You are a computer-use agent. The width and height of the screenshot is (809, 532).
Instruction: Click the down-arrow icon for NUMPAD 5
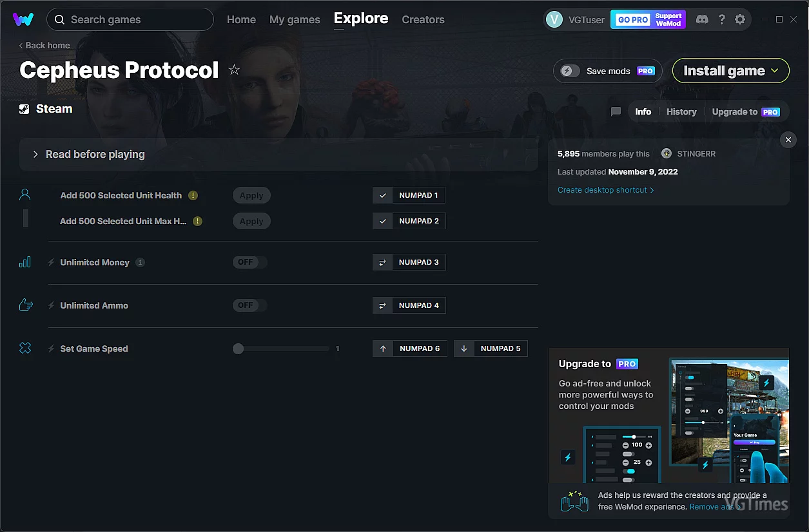(464, 348)
